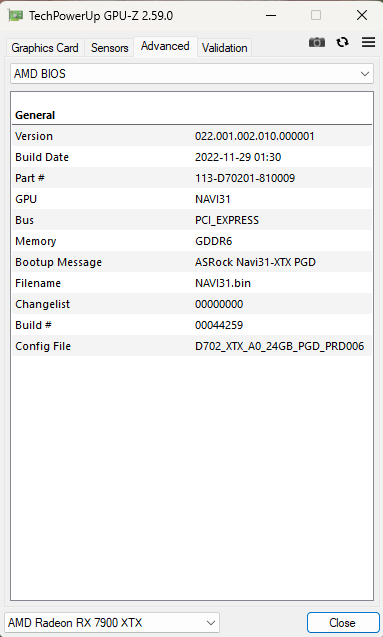Image resolution: width=383 pixels, height=637 pixels.
Task: Click the Filename label
Action: pos(38,283)
